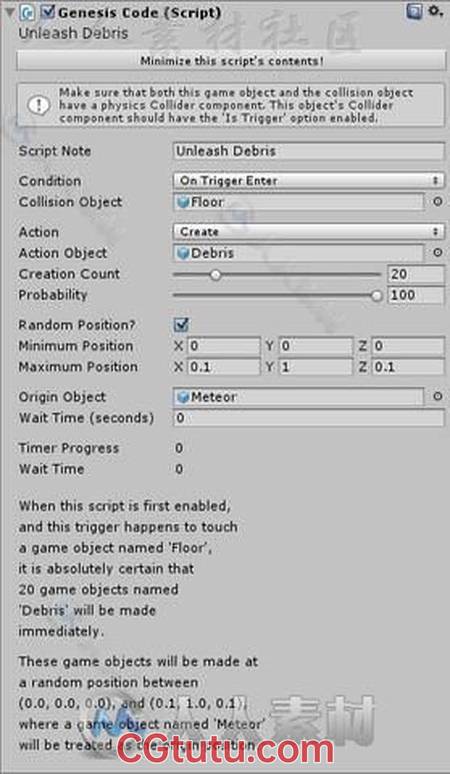Viewport: 450px width, 774px height.
Task: Open the component settings gear menu
Action: (x=434, y=11)
